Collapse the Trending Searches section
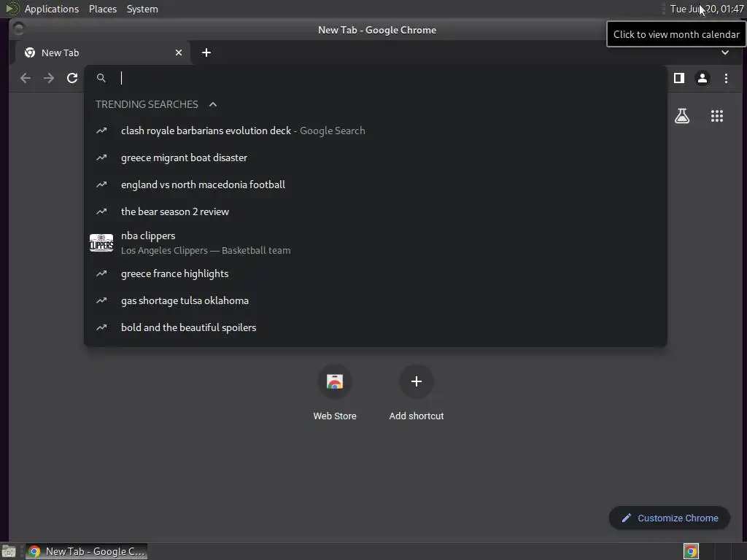Screen dimensions: 747x560 coord(213,104)
